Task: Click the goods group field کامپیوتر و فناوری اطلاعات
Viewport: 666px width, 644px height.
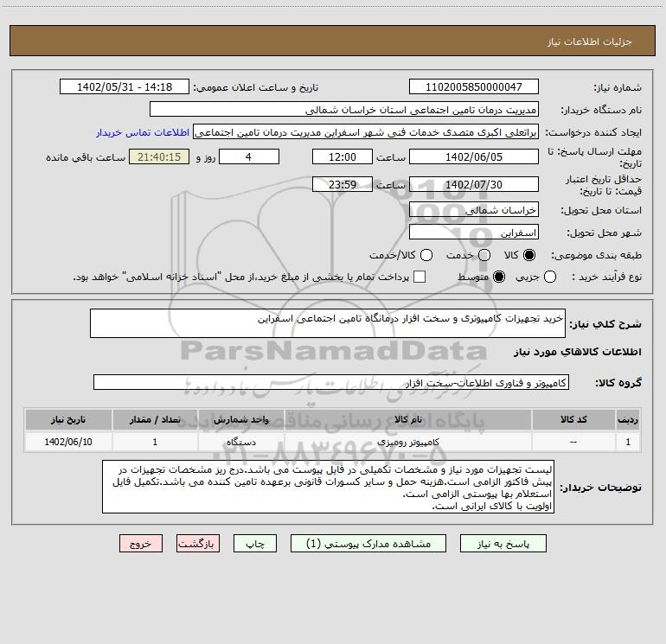Action: (331, 382)
